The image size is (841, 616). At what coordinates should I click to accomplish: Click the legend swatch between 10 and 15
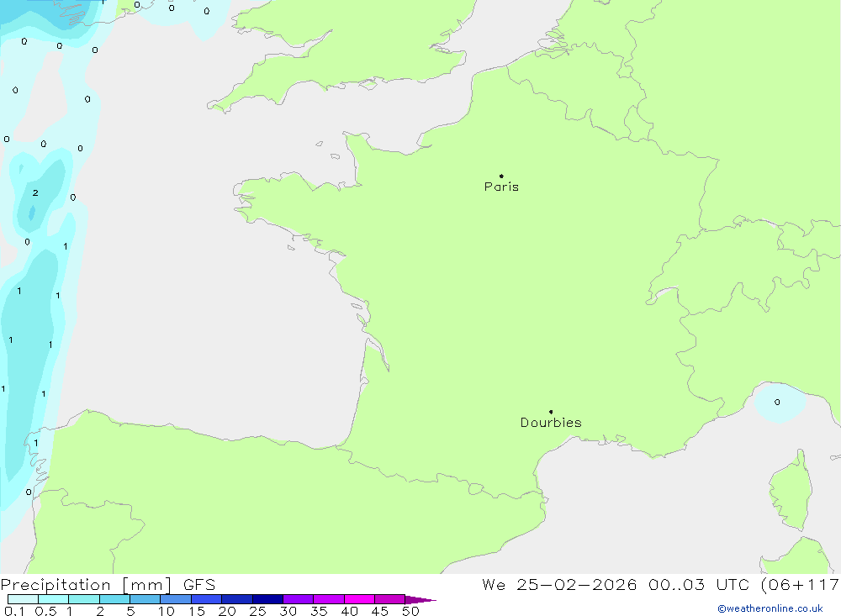click(x=176, y=599)
